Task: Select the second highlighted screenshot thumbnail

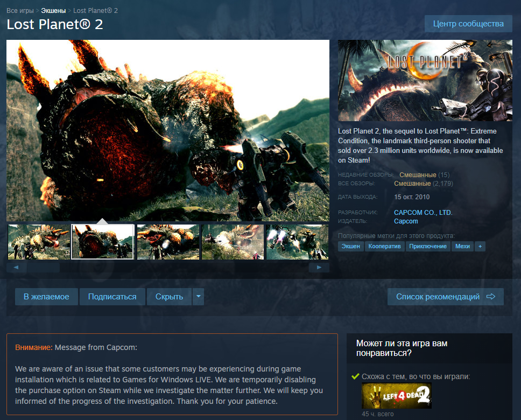Action: (x=103, y=242)
